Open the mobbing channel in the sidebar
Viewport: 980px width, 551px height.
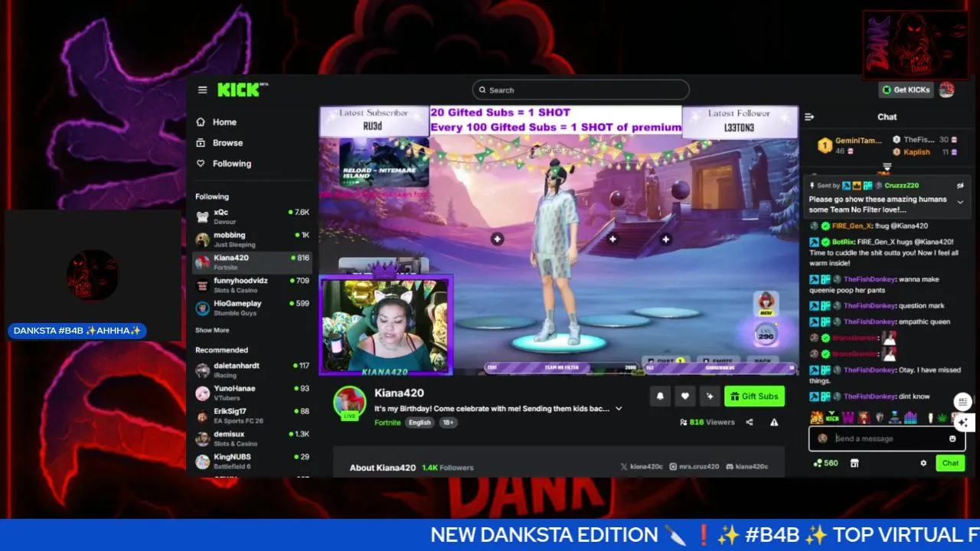(x=252, y=240)
